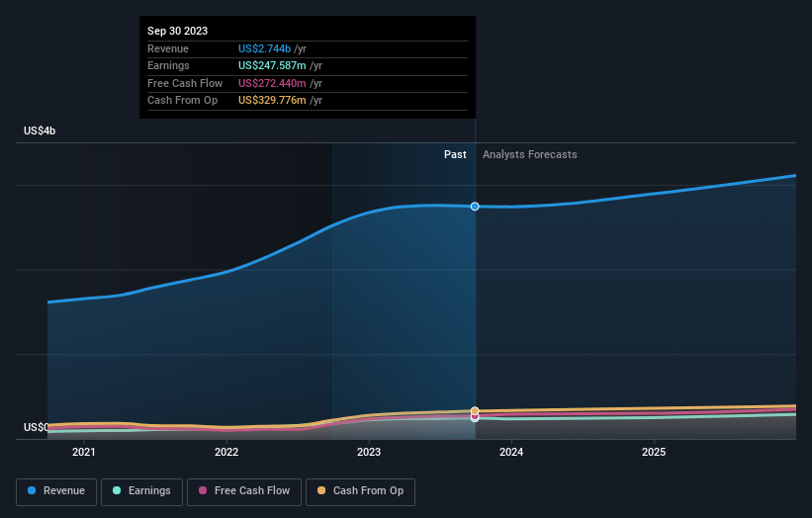Select the 2025 x-axis label
This screenshot has width=812, height=518.
pos(654,452)
